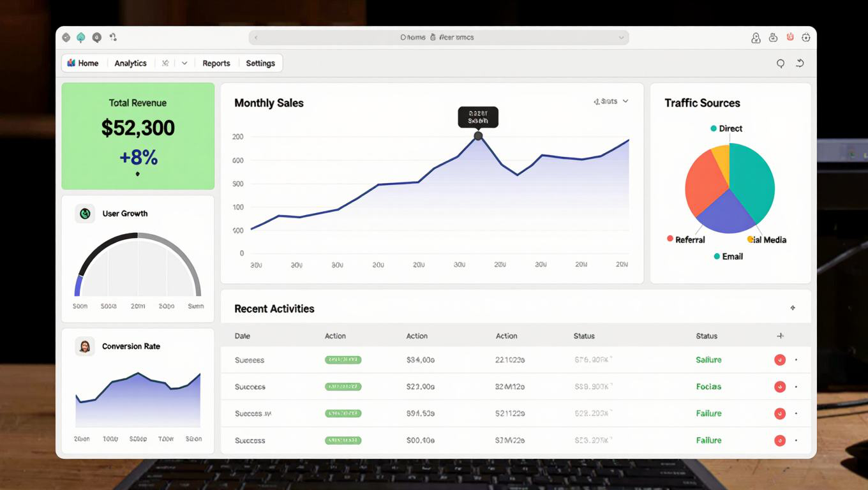The height and width of the screenshot is (490, 868).
Task: Click the Referral legend label
Action: click(x=690, y=240)
